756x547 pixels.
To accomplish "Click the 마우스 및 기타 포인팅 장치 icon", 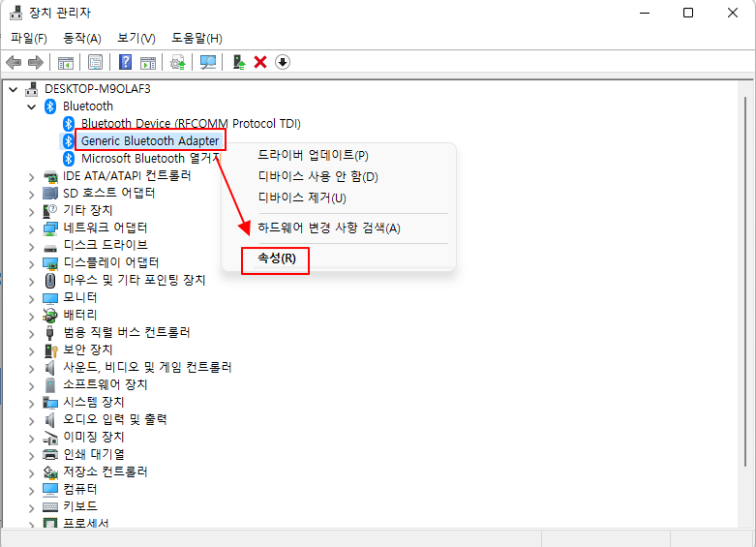I will pos(50,280).
